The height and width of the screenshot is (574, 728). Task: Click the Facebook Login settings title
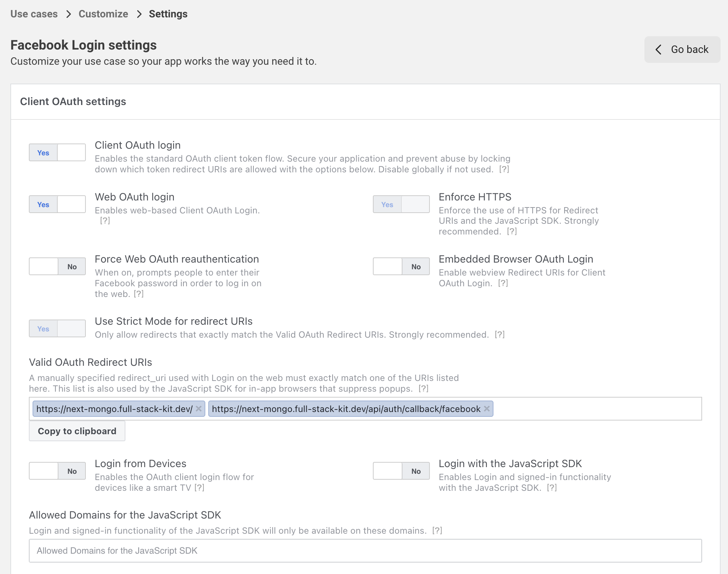point(84,45)
